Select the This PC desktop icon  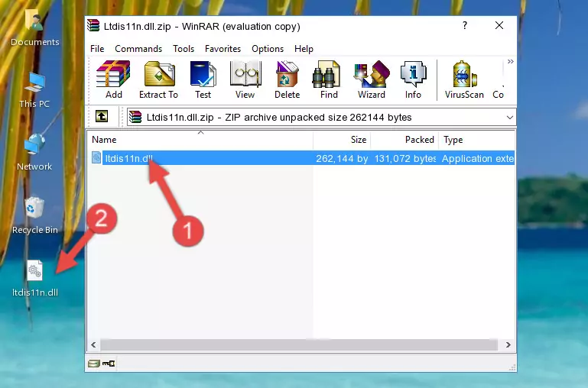(34, 90)
